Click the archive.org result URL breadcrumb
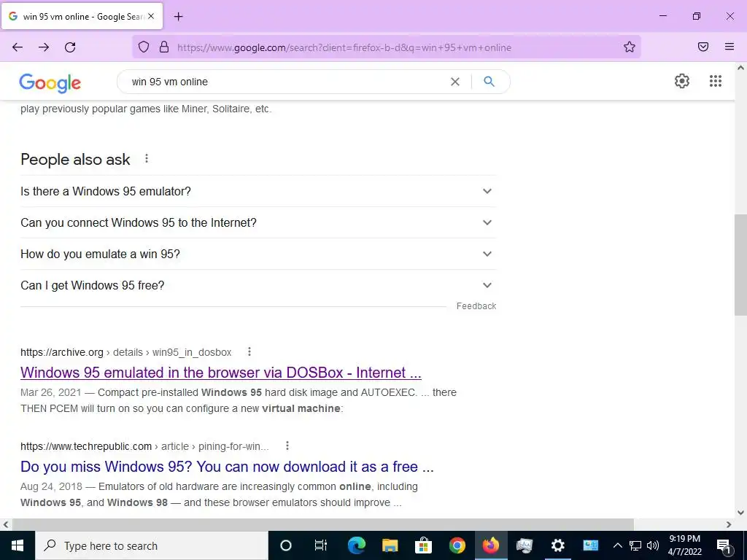The width and height of the screenshot is (747, 560). [125, 352]
